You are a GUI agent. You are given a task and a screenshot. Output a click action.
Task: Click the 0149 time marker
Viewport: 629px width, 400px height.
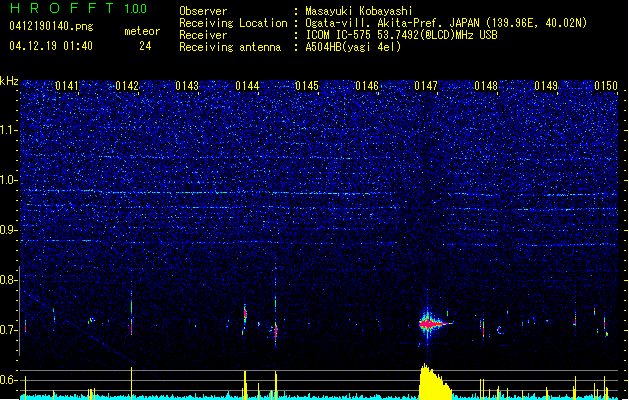(x=546, y=86)
